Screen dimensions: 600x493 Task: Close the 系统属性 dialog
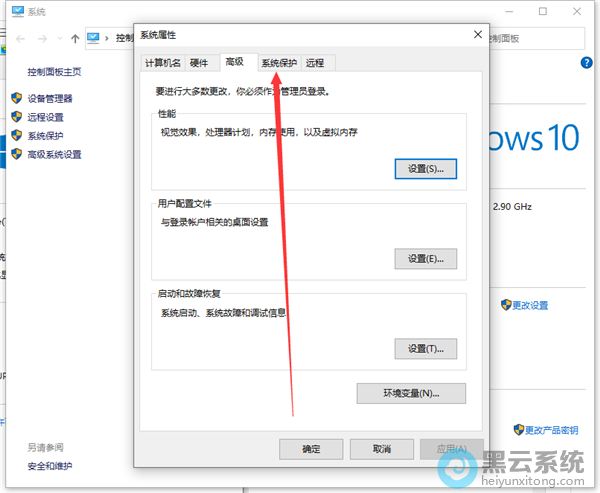[x=476, y=35]
